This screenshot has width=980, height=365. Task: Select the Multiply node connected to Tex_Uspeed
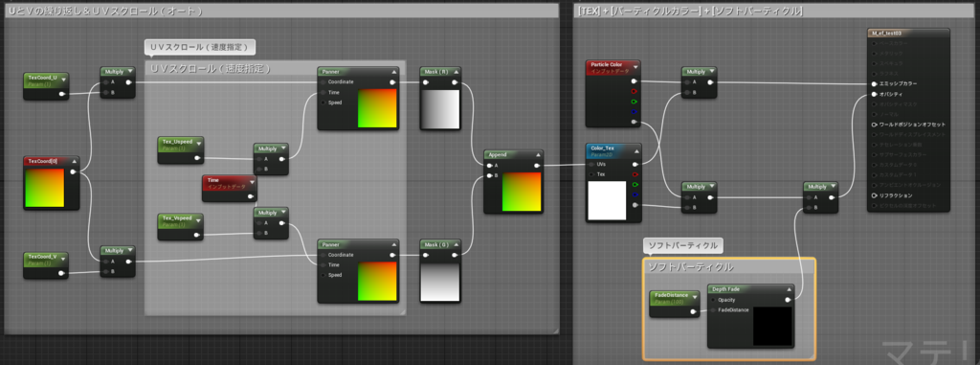[x=271, y=158]
